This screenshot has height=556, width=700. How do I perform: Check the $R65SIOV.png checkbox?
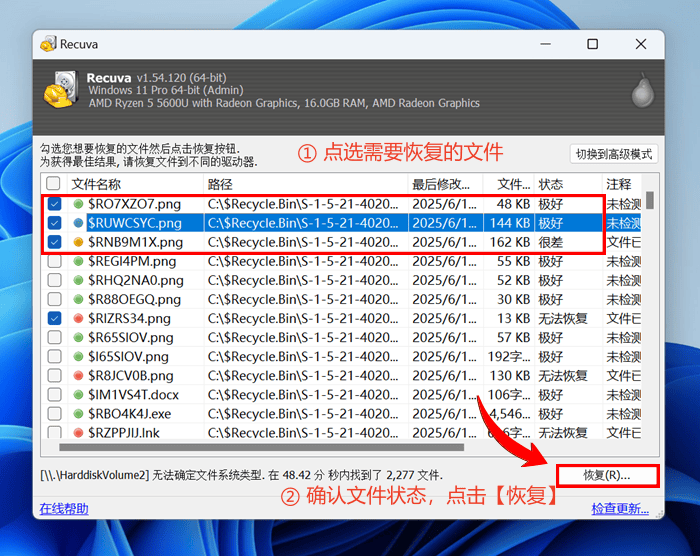[x=54, y=338]
